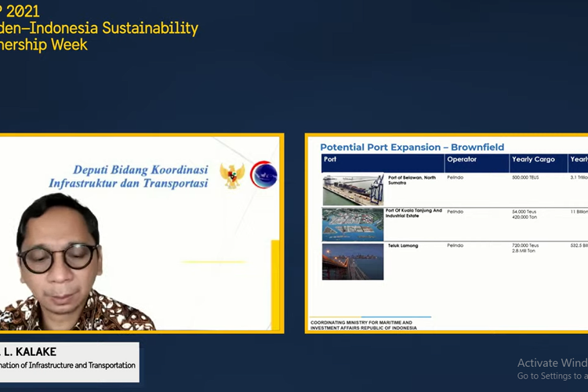The image size is (588, 392).
Task: Click '420,000 Ton' cargo value
Action: point(524,217)
